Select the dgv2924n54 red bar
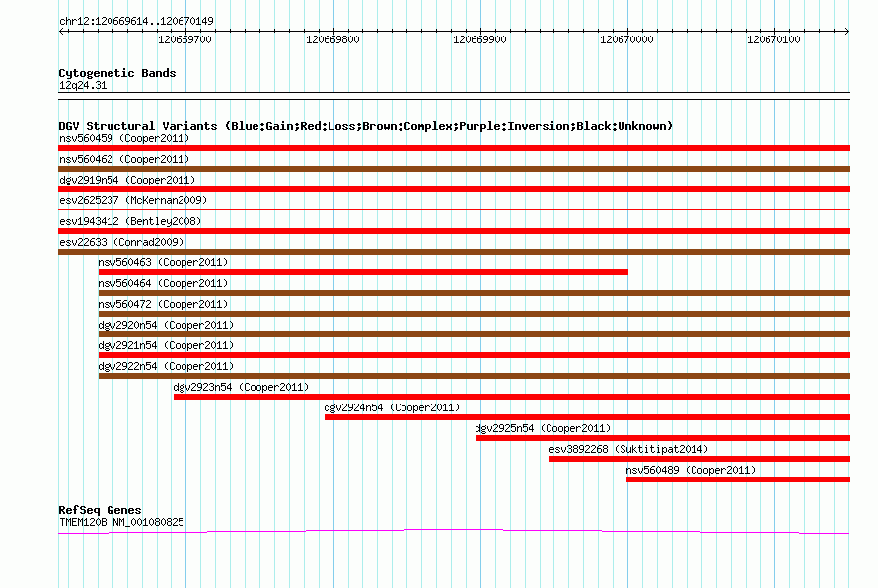This screenshot has width=878, height=588. (587, 417)
